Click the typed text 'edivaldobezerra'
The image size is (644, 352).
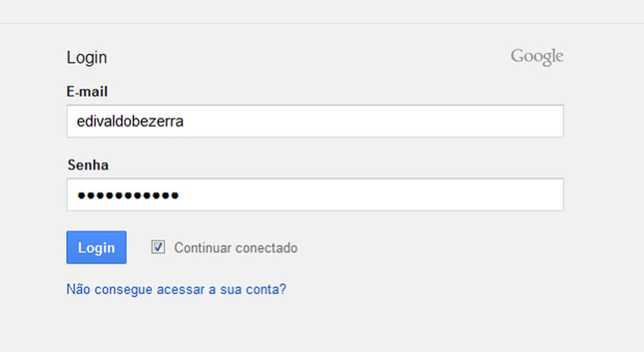coord(130,122)
